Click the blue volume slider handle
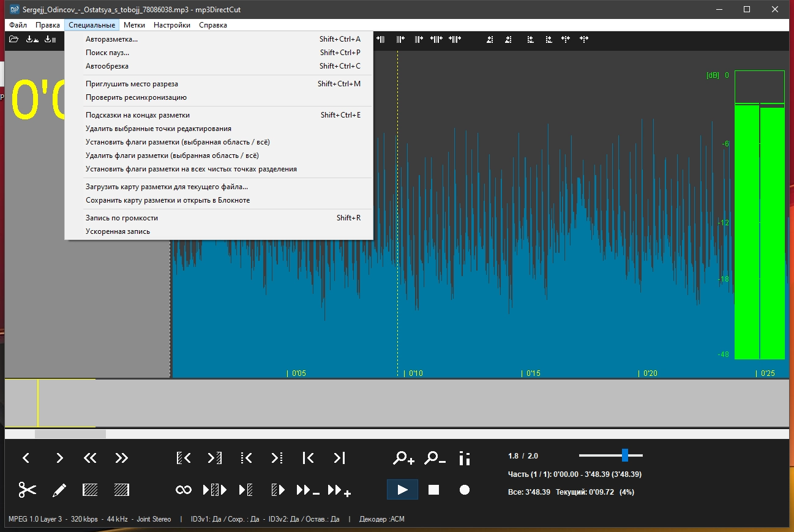The width and height of the screenshot is (794, 532). coord(625,455)
